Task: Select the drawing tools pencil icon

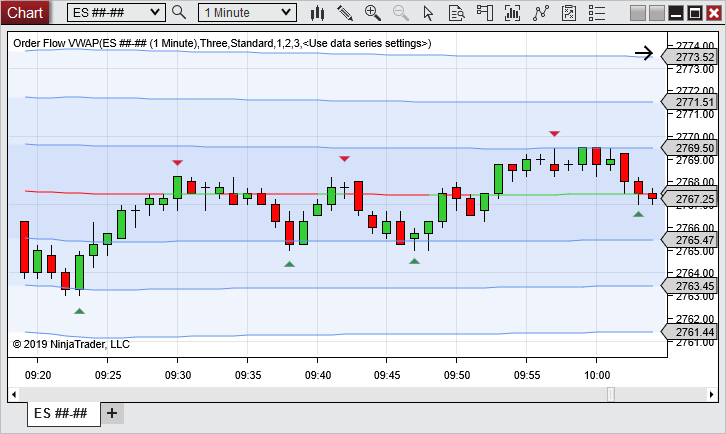Action: [x=345, y=13]
